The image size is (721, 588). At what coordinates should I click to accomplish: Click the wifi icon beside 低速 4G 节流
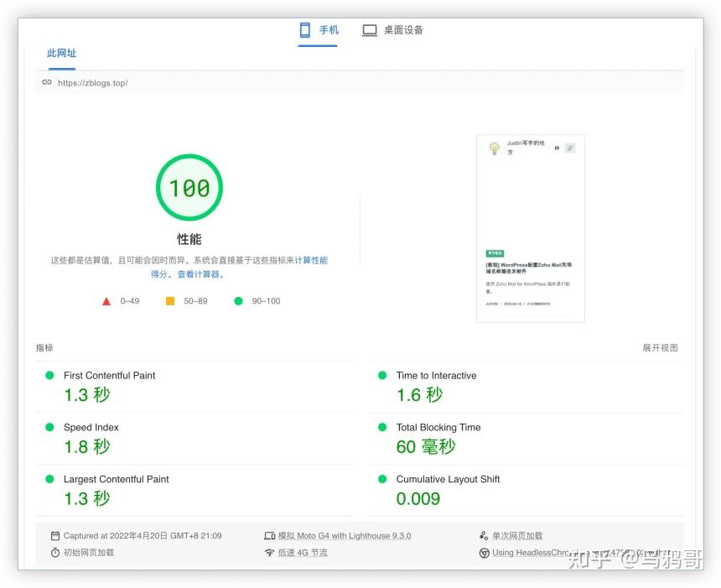[269, 553]
